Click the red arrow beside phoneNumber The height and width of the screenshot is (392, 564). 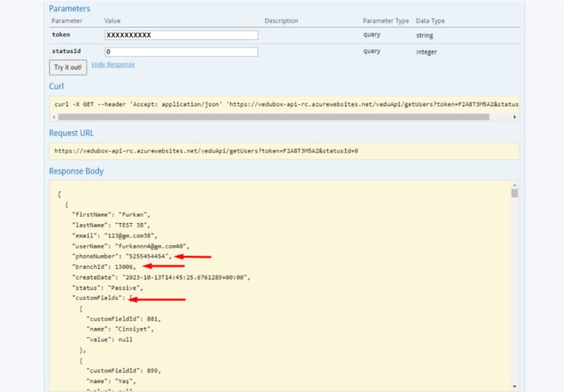coord(192,256)
